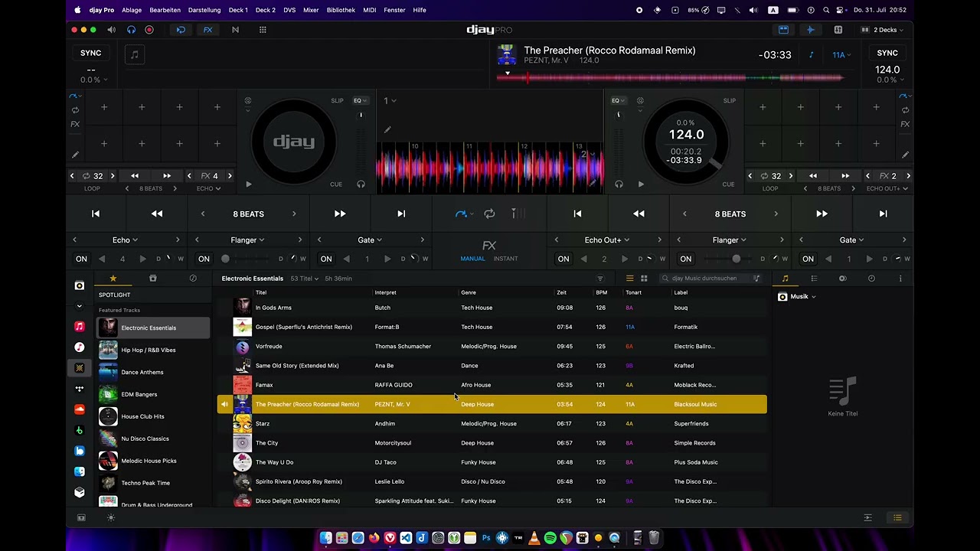Play the right deck
980x551 pixels.
click(641, 184)
